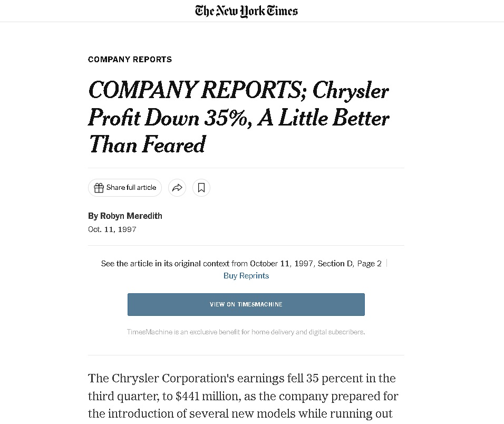
Task: Follow the Buy Reprints link
Action: coord(246,275)
